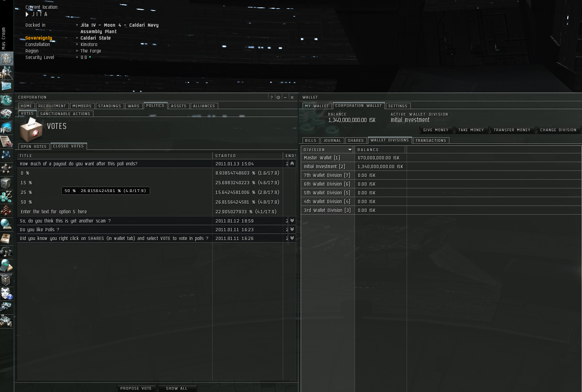Select the 5th Wallet Division [5] row

coord(441,193)
